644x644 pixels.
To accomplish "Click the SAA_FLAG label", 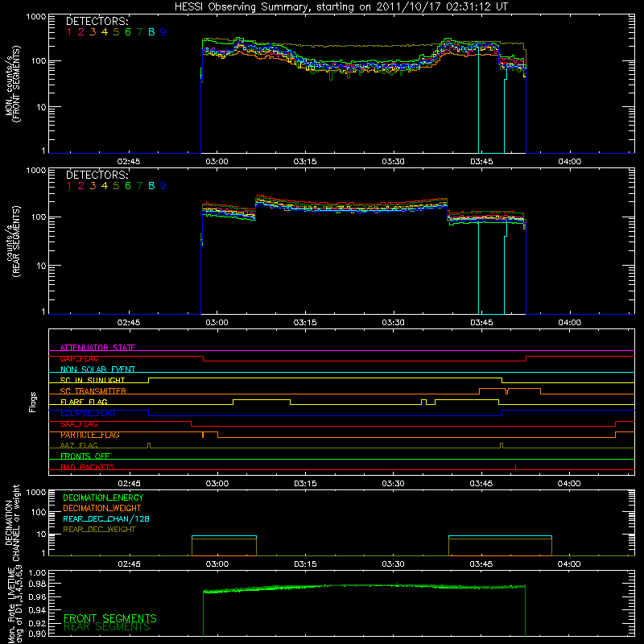I will (79, 424).
